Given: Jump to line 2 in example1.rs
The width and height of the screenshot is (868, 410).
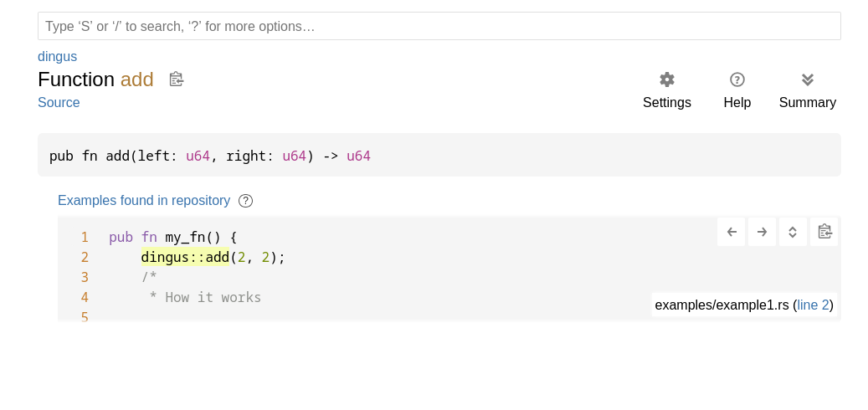Looking at the screenshot, I should pyautogui.click(x=814, y=305).
